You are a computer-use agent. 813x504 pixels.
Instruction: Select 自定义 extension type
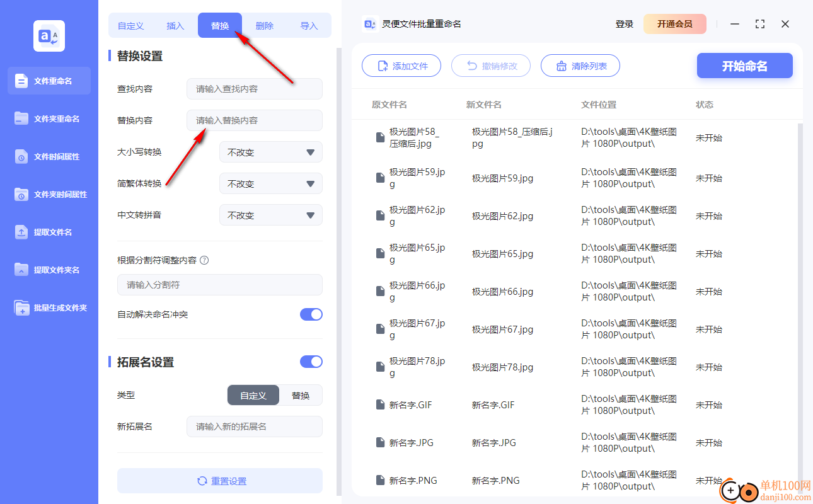tap(253, 396)
